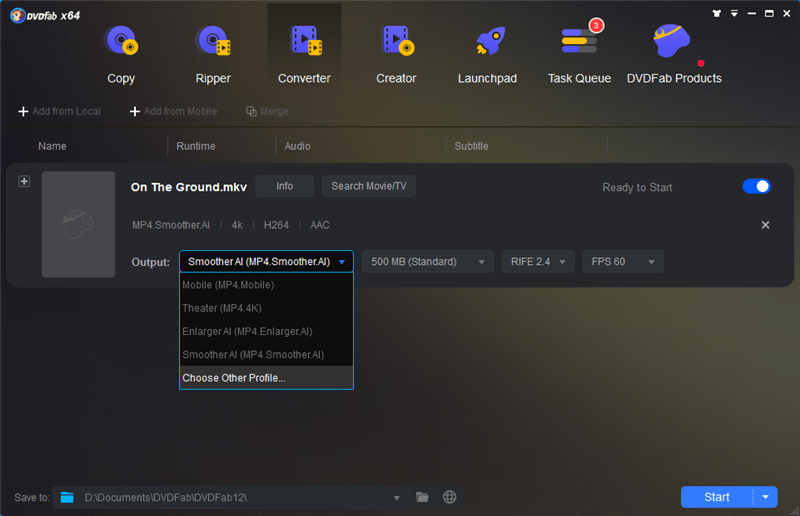This screenshot has height=516, width=800.
Task: Open the Creator module
Action: click(396, 54)
